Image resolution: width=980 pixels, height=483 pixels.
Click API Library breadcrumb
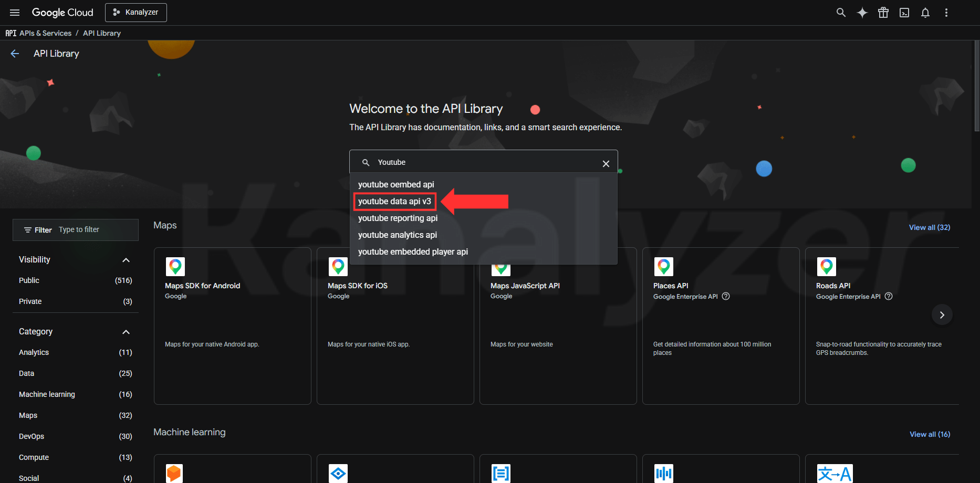coord(102,33)
